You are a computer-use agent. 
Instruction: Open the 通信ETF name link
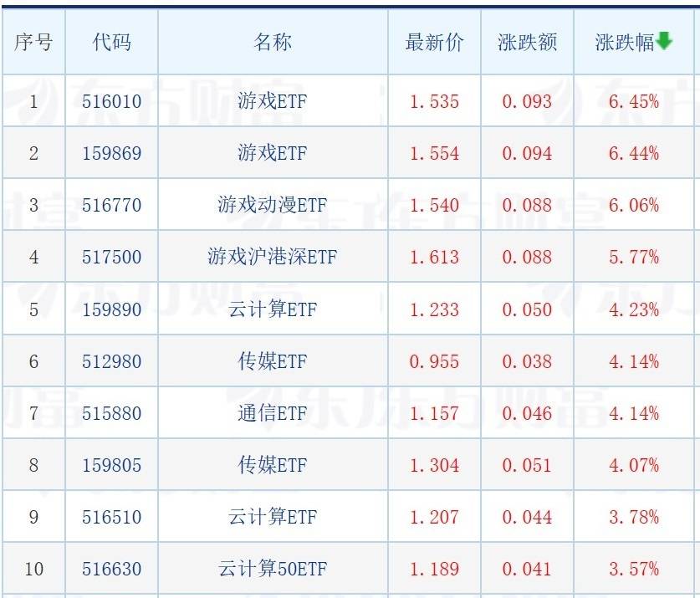pyautogui.click(x=273, y=413)
